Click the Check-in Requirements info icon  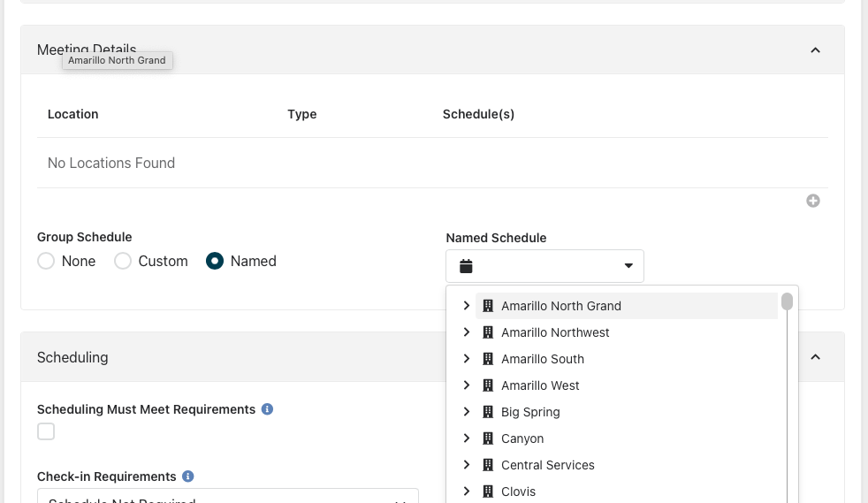[x=187, y=476]
